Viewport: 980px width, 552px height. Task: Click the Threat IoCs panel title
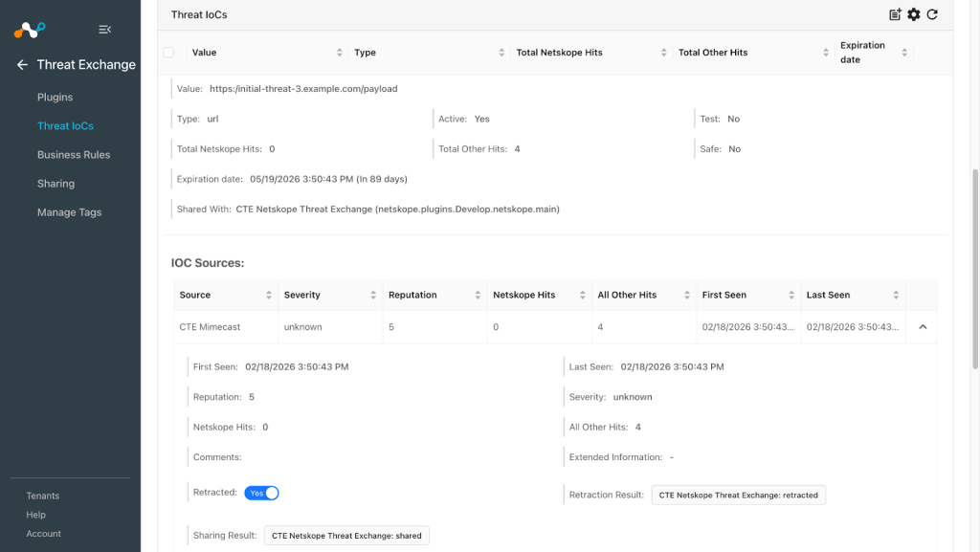tap(199, 14)
